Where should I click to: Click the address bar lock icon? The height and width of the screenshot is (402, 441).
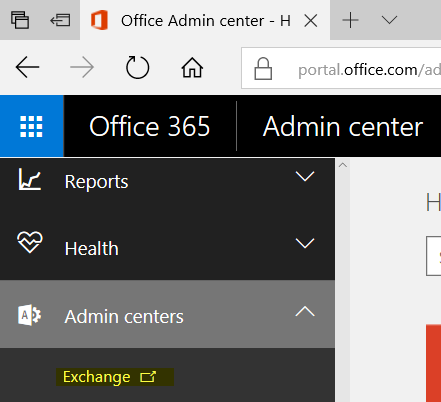pos(263,68)
